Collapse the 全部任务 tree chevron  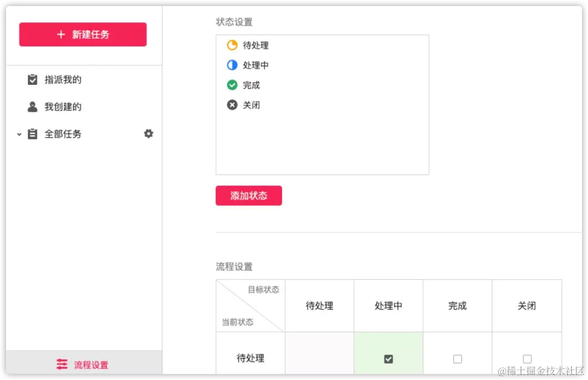click(x=19, y=134)
